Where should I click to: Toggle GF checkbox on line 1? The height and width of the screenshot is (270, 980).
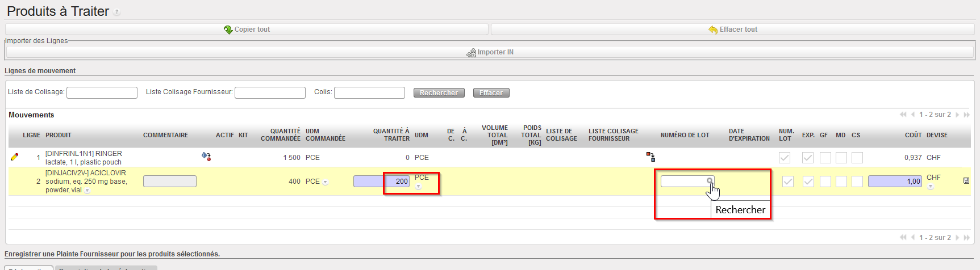click(825, 158)
